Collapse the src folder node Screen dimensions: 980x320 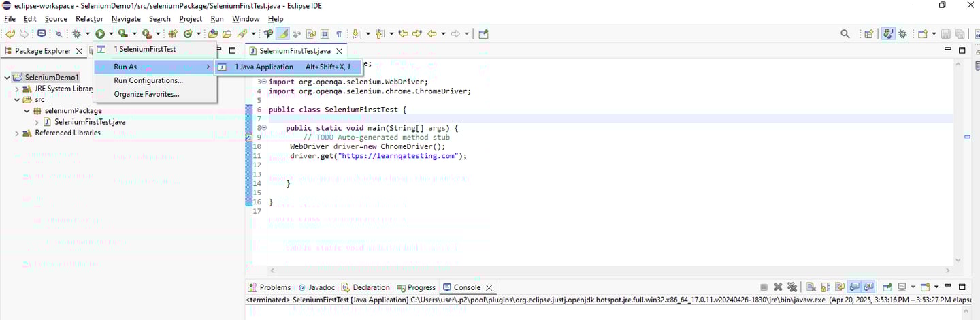point(17,99)
